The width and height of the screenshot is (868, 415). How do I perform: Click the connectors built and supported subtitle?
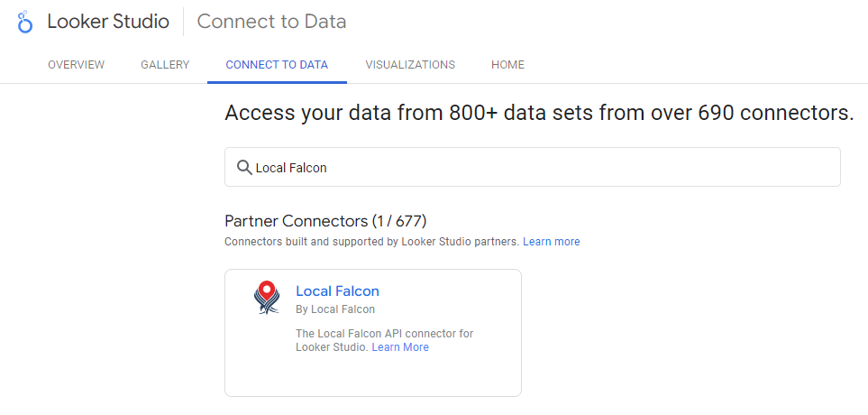pos(372,242)
